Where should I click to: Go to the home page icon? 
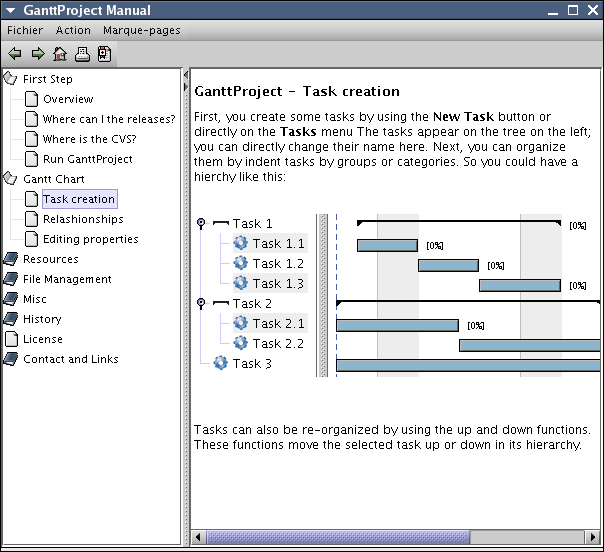click(x=60, y=54)
